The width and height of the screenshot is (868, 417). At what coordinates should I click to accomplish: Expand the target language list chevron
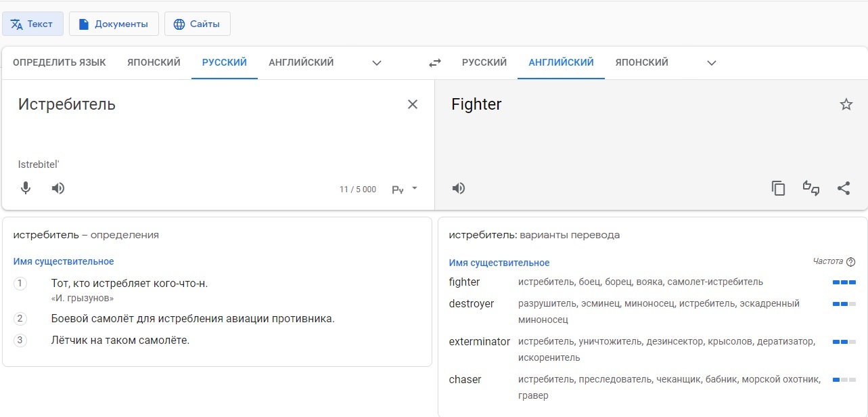tap(711, 63)
